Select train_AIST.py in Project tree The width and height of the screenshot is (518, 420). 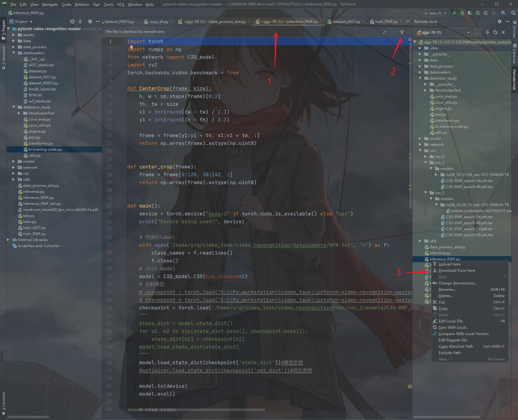coord(34,228)
